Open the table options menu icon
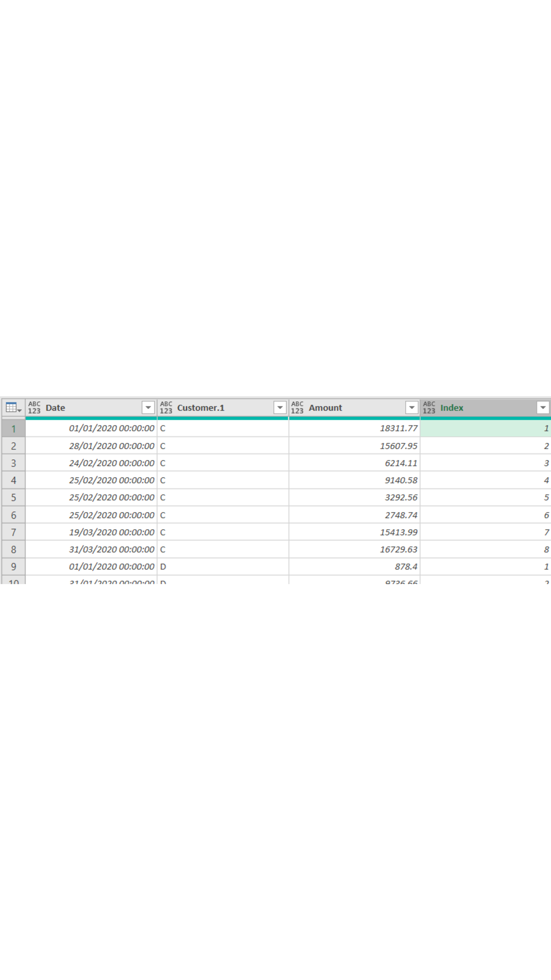The width and height of the screenshot is (551, 980). pos(13,407)
